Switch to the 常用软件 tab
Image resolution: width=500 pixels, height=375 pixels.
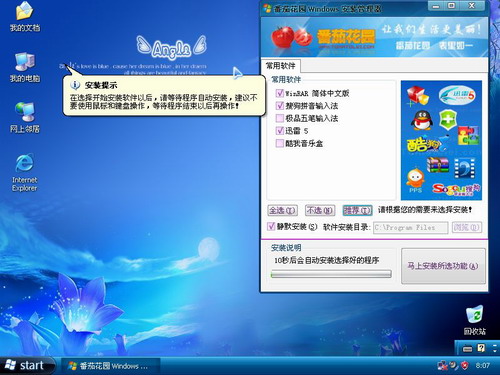click(x=281, y=66)
